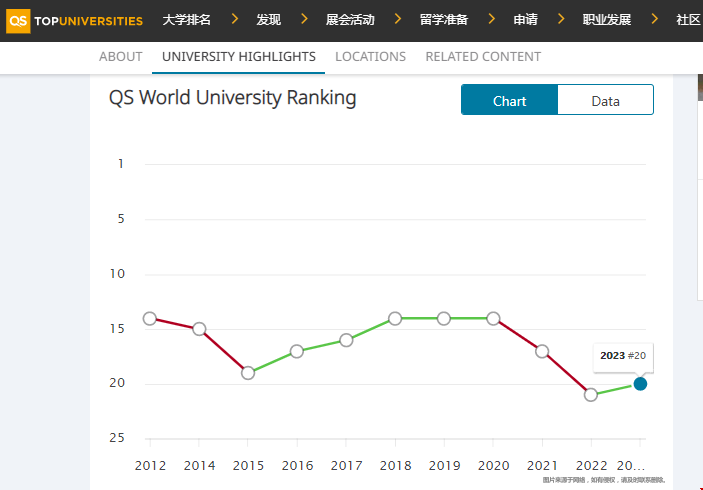Click the 2022 x-axis label

tap(591, 466)
